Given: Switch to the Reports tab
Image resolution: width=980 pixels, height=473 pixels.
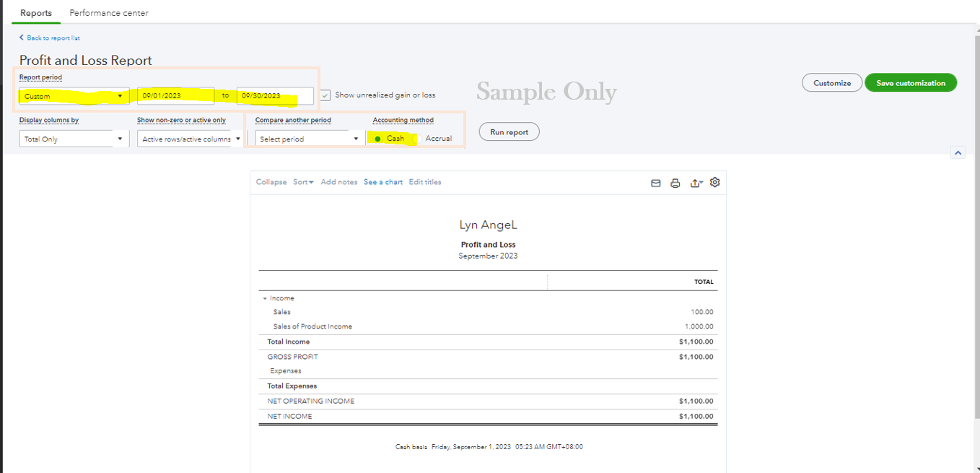Looking at the screenshot, I should 36,13.
